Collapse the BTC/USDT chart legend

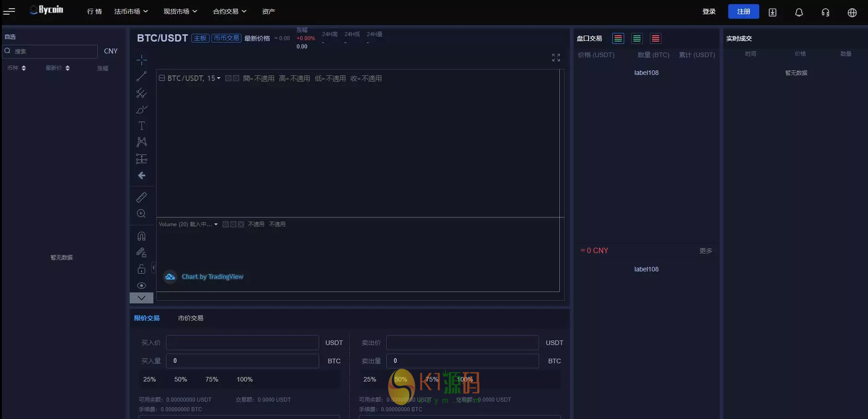(162, 78)
